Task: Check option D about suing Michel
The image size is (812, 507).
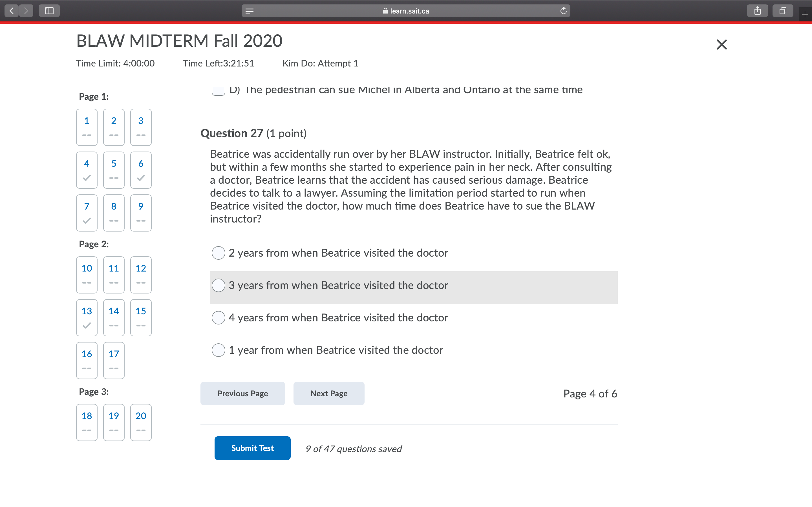Action: tap(219, 90)
